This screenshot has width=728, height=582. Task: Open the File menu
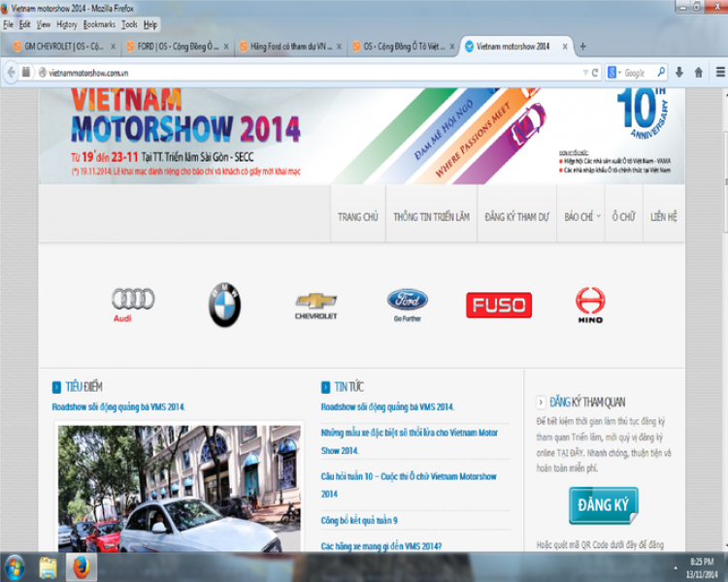pyautogui.click(x=8, y=24)
